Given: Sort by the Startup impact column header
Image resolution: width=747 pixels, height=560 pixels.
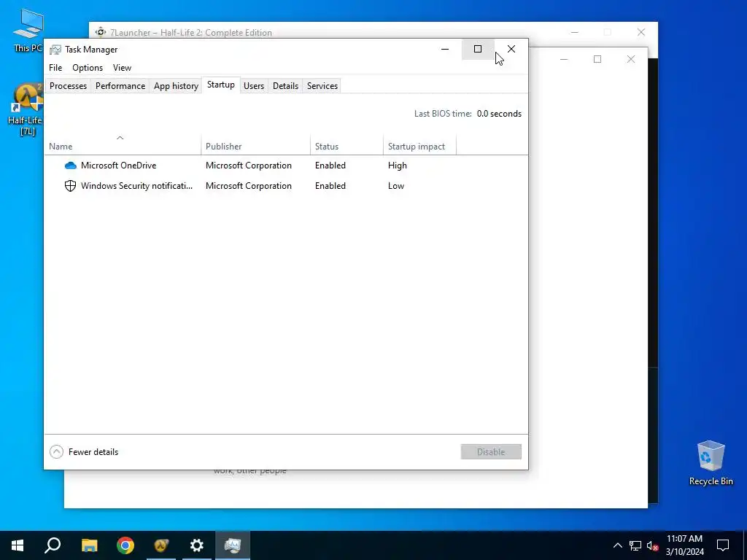Looking at the screenshot, I should (x=419, y=146).
